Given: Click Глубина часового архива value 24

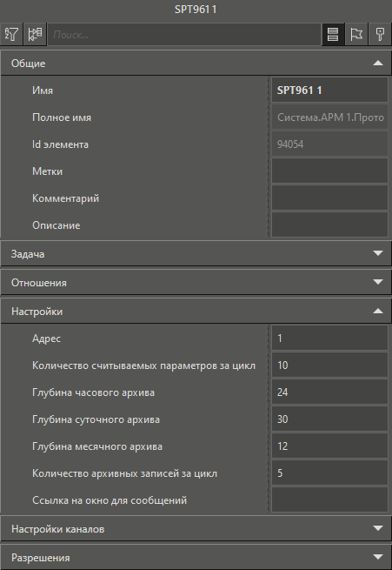Looking at the screenshot, I should [x=329, y=392].
